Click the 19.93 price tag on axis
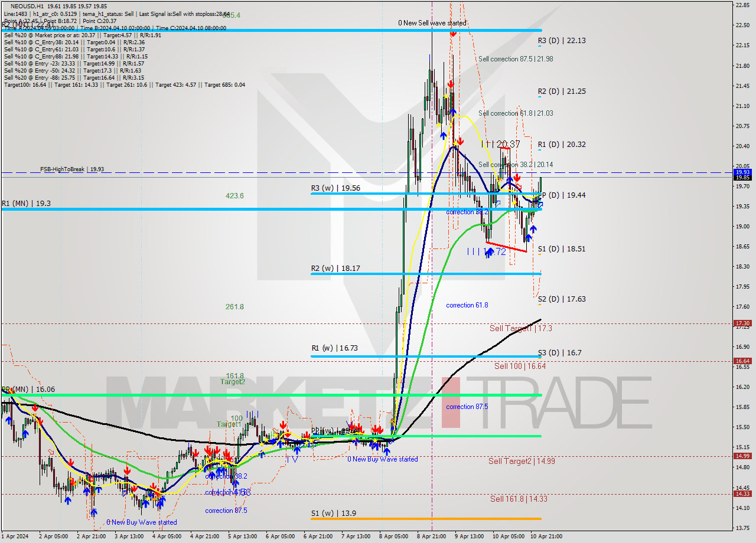 click(x=742, y=172)
